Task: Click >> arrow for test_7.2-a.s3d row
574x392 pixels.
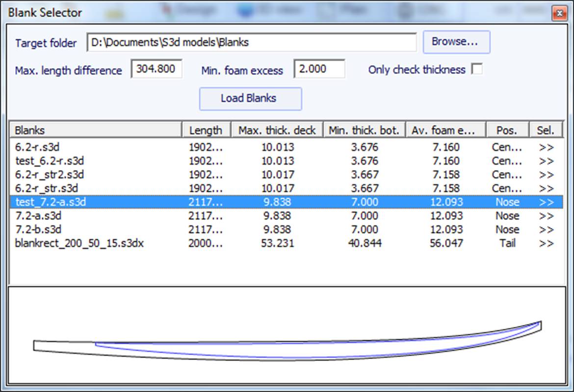Action: tap(546, 202)
